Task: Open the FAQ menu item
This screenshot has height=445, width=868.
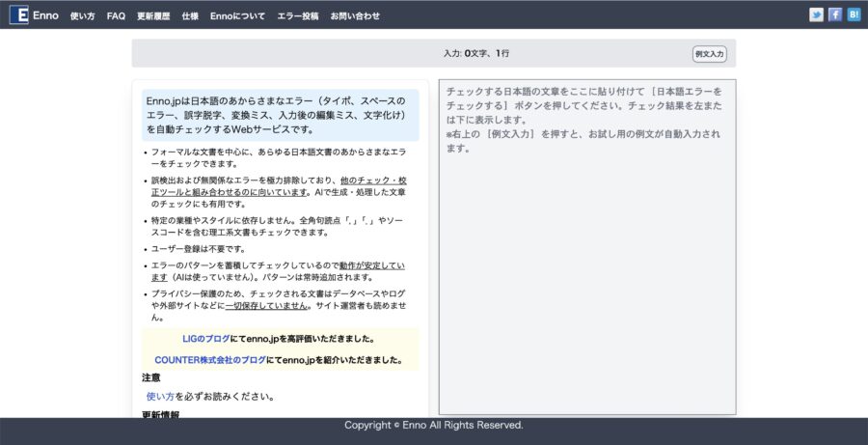Action: 116,16
